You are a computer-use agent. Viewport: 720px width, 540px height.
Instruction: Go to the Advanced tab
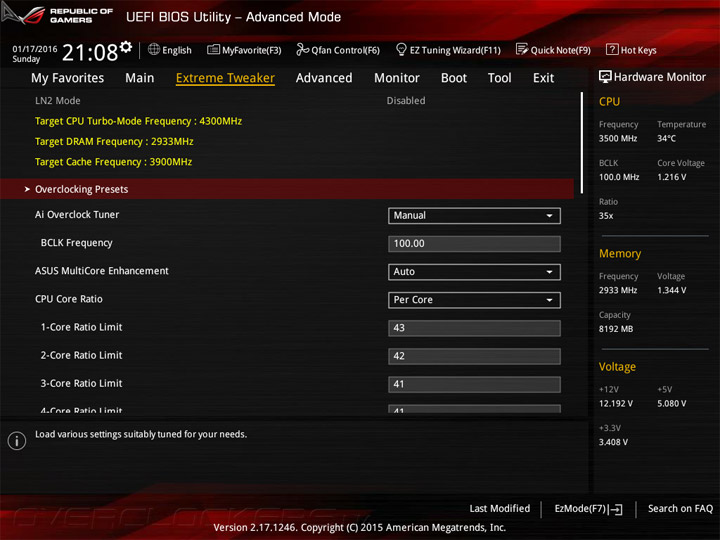(324, 78)
